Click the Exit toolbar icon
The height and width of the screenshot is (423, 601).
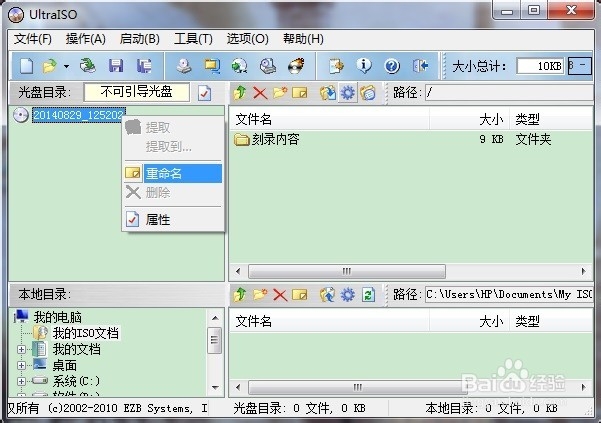point(420,66)
